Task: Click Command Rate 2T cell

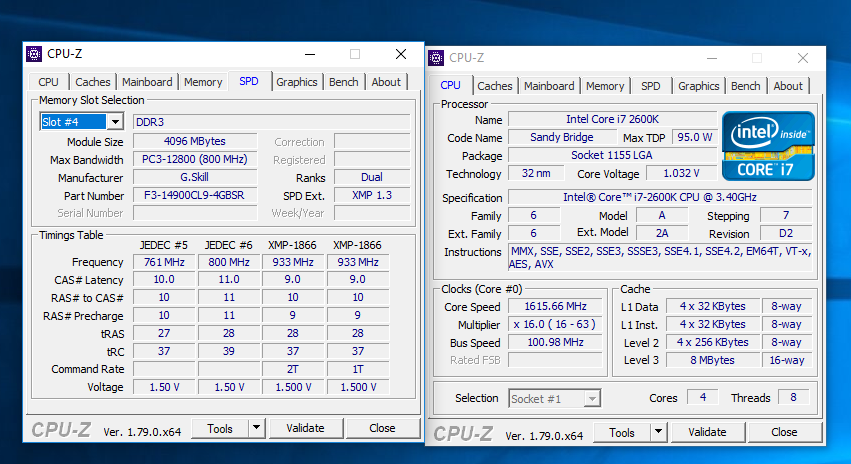Action: click(x=293, y=369)
